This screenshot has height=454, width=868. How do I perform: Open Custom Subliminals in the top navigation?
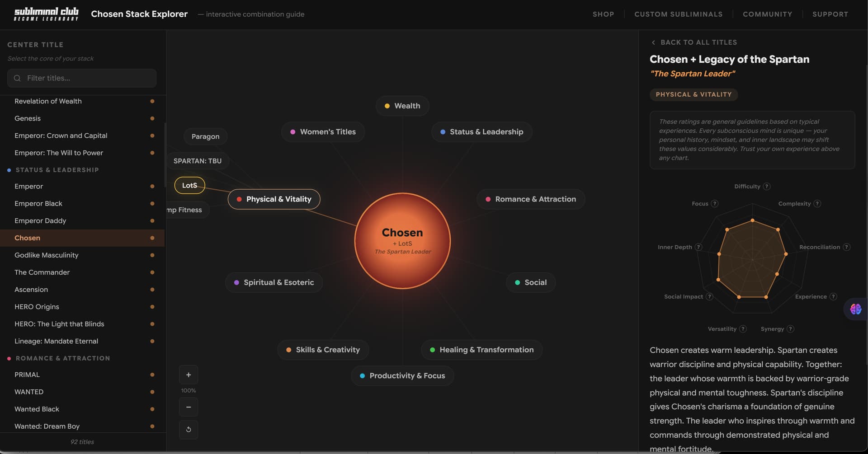(678, 14)
